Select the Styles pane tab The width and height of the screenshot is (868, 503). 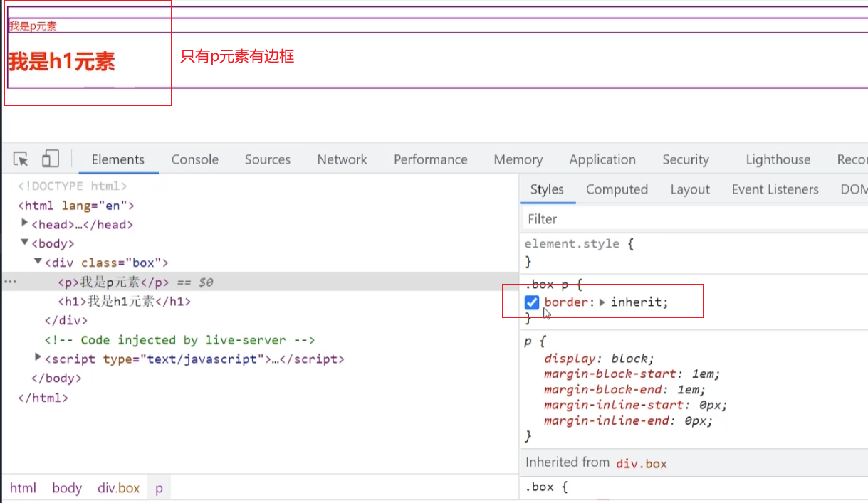click(x=547, y=189)
